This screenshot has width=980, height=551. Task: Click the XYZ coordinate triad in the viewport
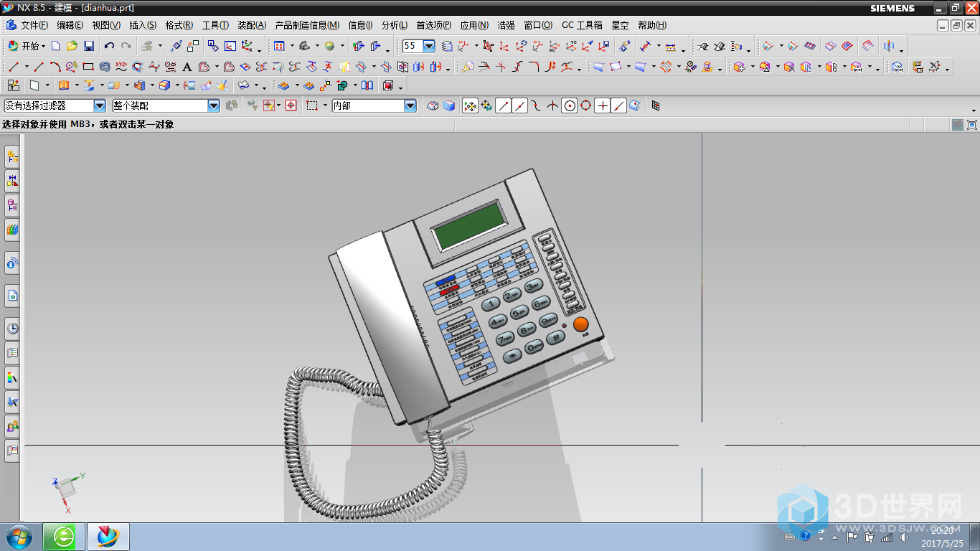click(x=67, y=491)
